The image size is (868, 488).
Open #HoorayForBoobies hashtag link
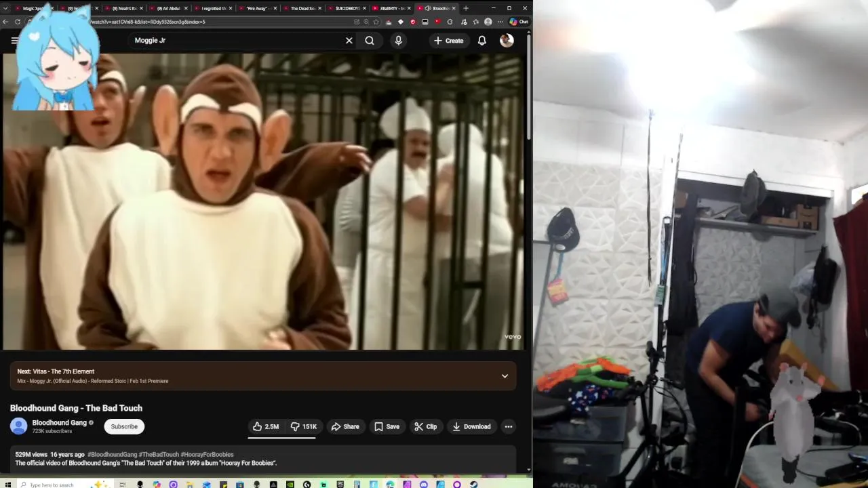point(207,455)
